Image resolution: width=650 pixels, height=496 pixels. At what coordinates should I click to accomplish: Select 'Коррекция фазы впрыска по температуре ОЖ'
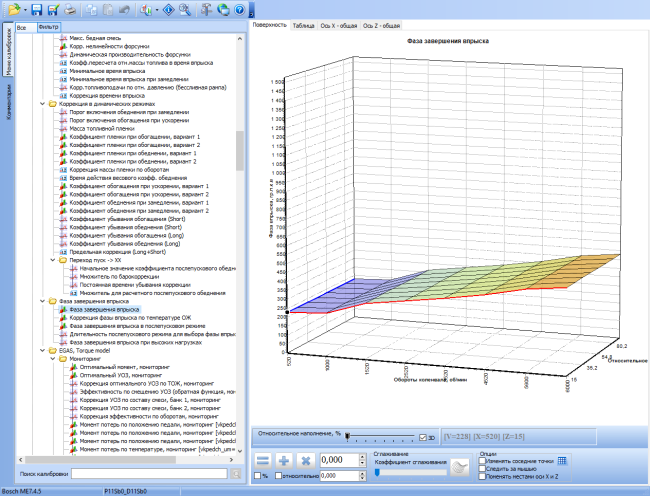(x=130, y=318)
